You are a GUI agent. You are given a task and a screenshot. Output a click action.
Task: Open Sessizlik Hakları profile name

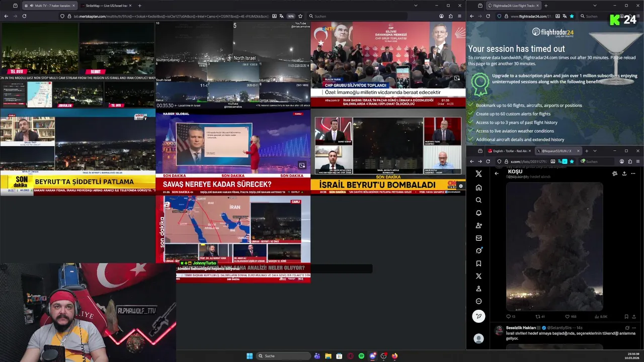pos(521,328)
